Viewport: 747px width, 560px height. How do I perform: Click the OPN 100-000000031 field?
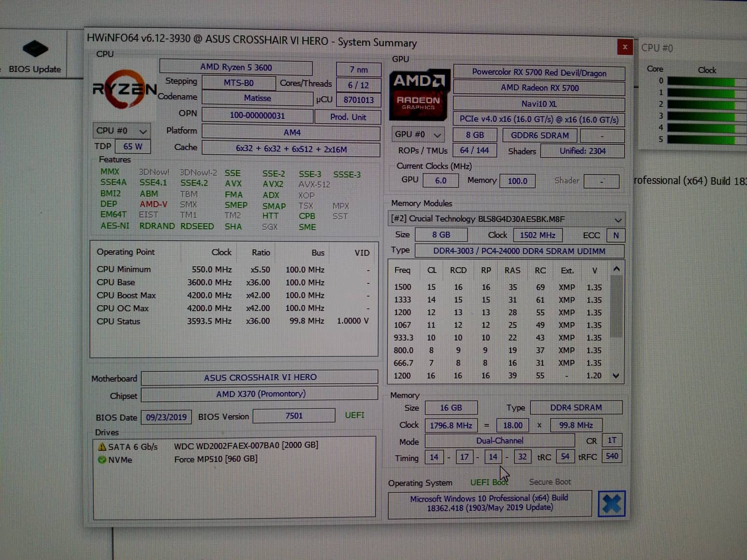(257, 115)
